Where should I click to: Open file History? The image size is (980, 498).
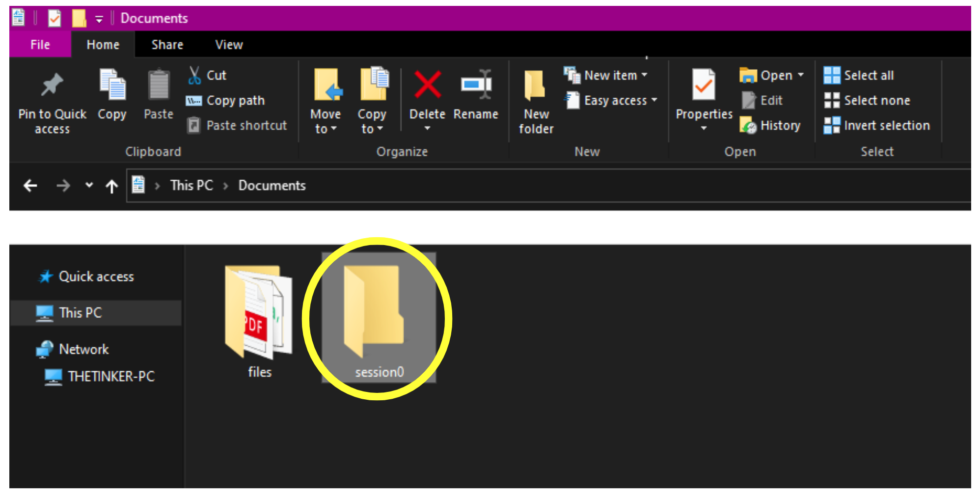pos(771,125)
